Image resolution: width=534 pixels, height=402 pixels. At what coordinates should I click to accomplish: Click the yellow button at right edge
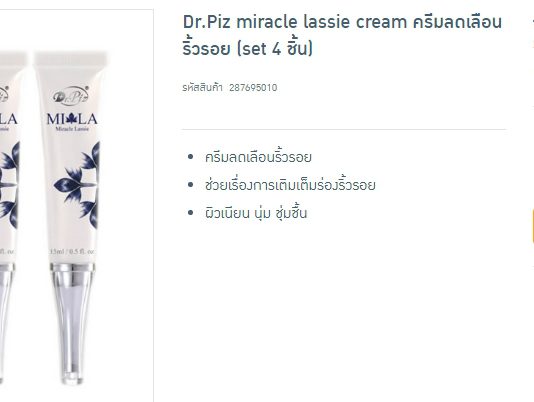click(x=532, y=226)
